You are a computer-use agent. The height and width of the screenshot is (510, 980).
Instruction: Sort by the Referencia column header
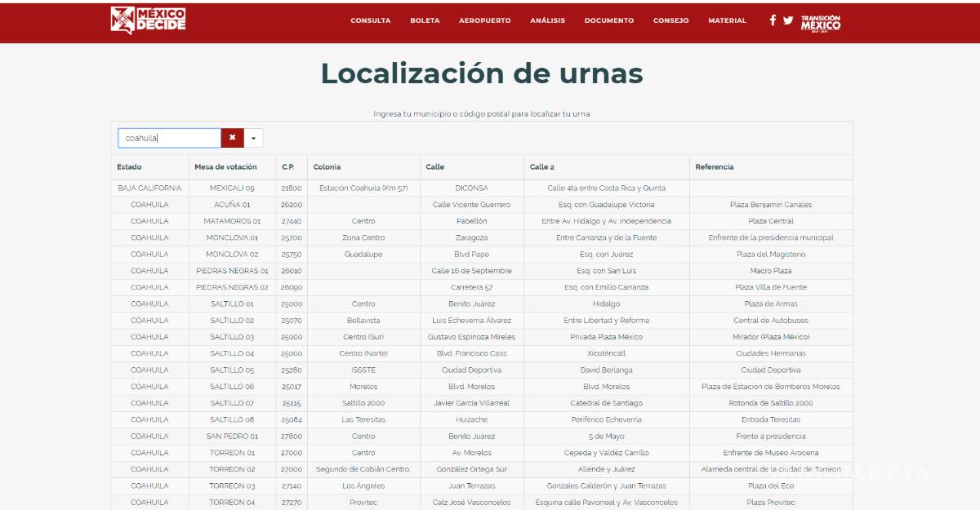(715, 166)
